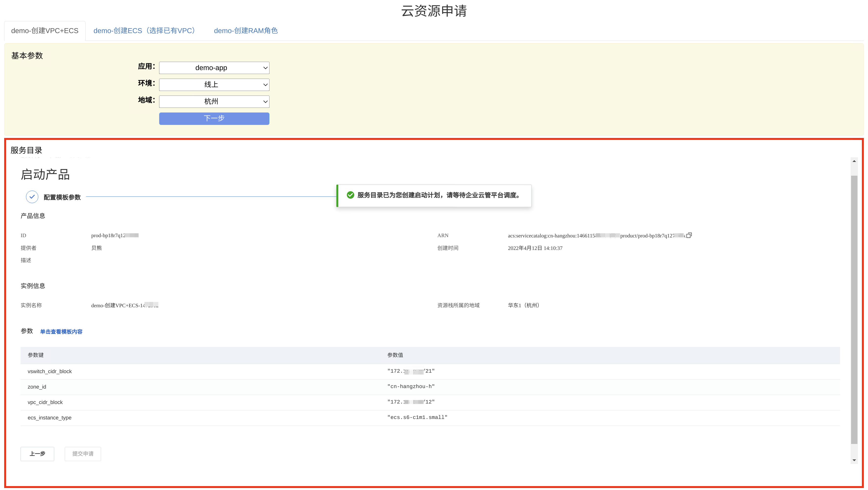Click the scrollbar down arrow
Viewport: 868px width, 490px height.
(854, 460)
